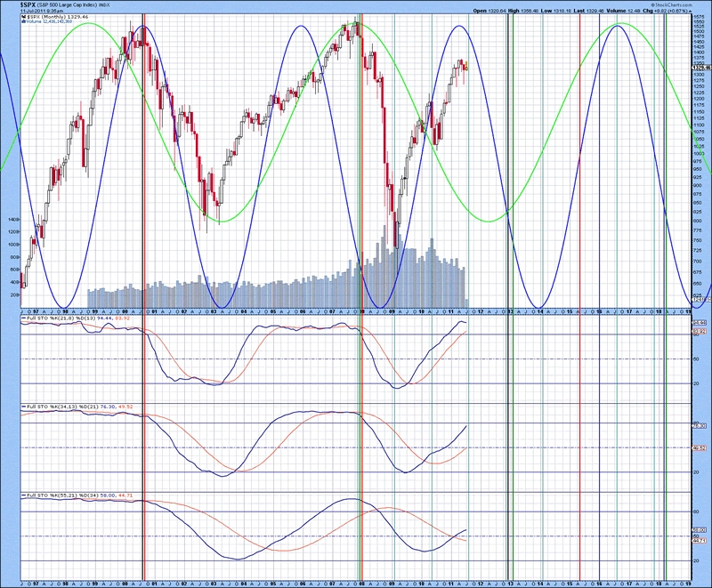
Task: Click the 94.44 value tag of first stochastic
Action: pos(699,322)
